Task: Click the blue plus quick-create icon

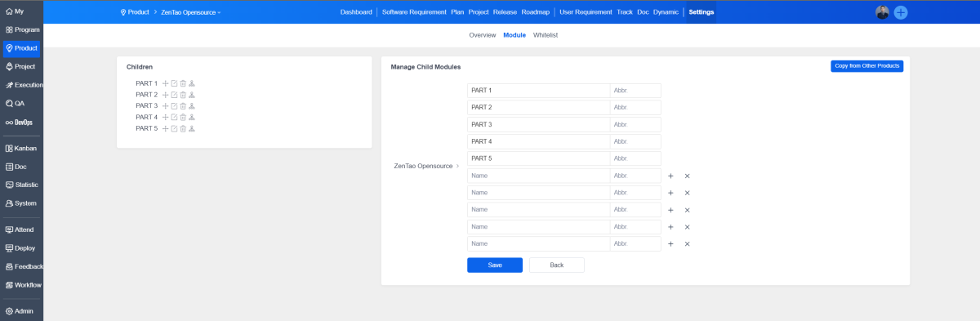Action: pyautogui.click(x=901, y=12)
